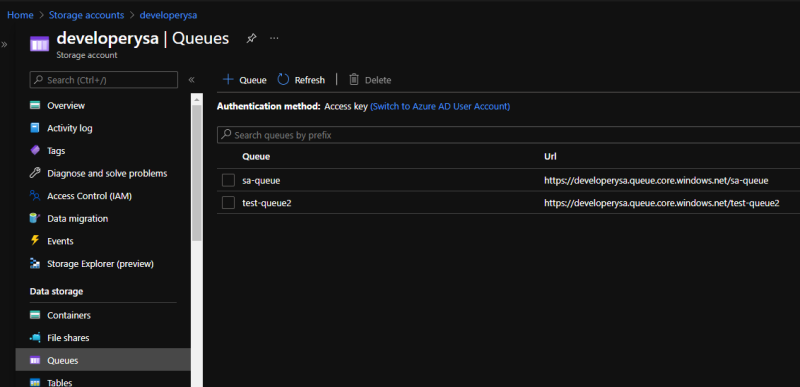This screenshot has width=800, height=387.
Task: Click the Tags icon in sidebar
Action: (x=35, y=150)
